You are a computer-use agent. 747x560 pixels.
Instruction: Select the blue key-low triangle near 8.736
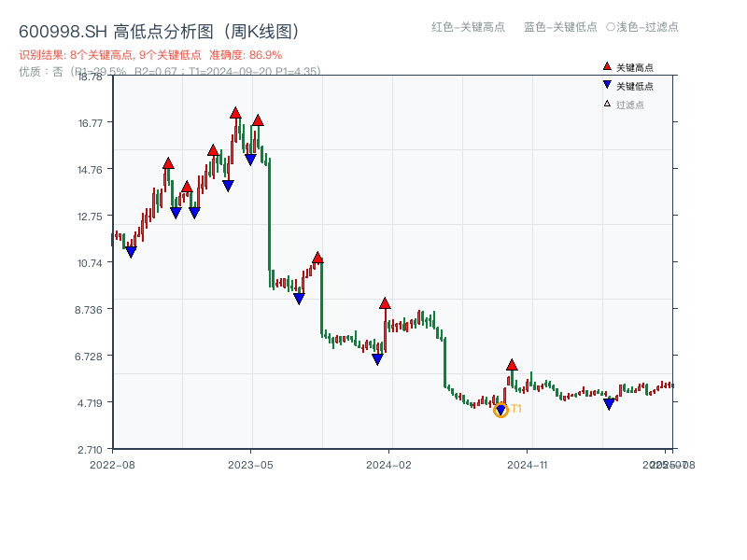[x=299, y=299]
